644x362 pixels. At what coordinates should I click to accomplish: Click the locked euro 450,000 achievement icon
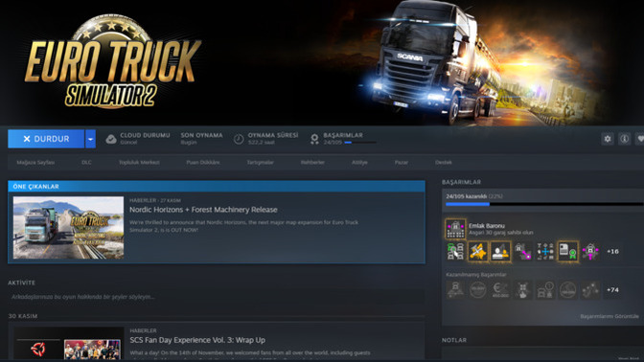click(500, 290)
